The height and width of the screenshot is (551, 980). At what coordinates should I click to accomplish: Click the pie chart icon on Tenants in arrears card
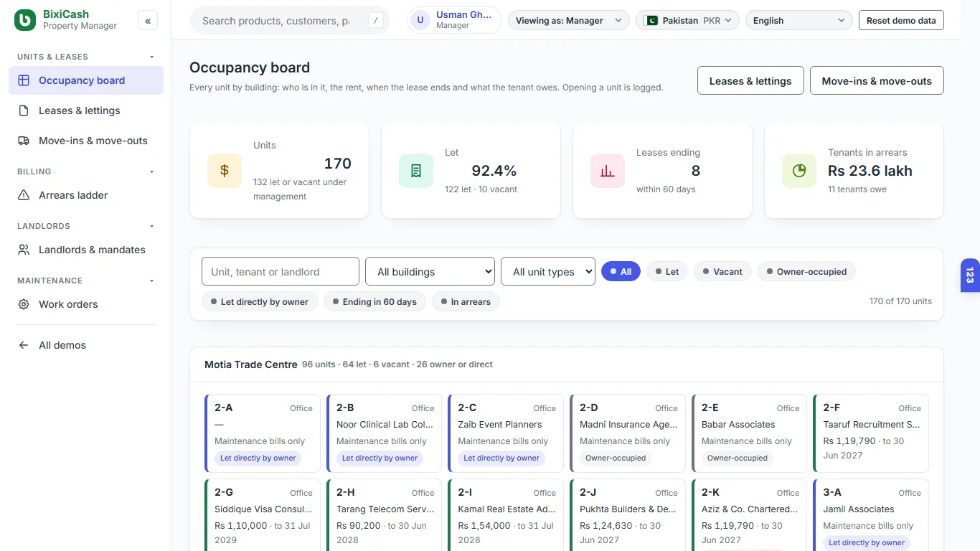coord(799,171)
